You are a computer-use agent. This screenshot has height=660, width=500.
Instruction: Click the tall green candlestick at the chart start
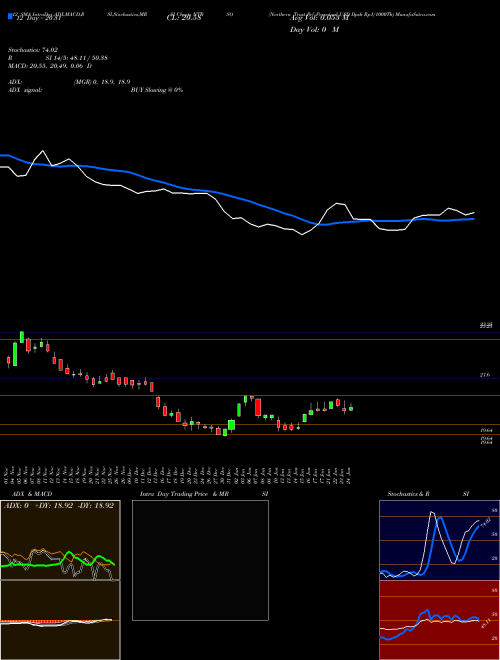click(x=15, y=354)
